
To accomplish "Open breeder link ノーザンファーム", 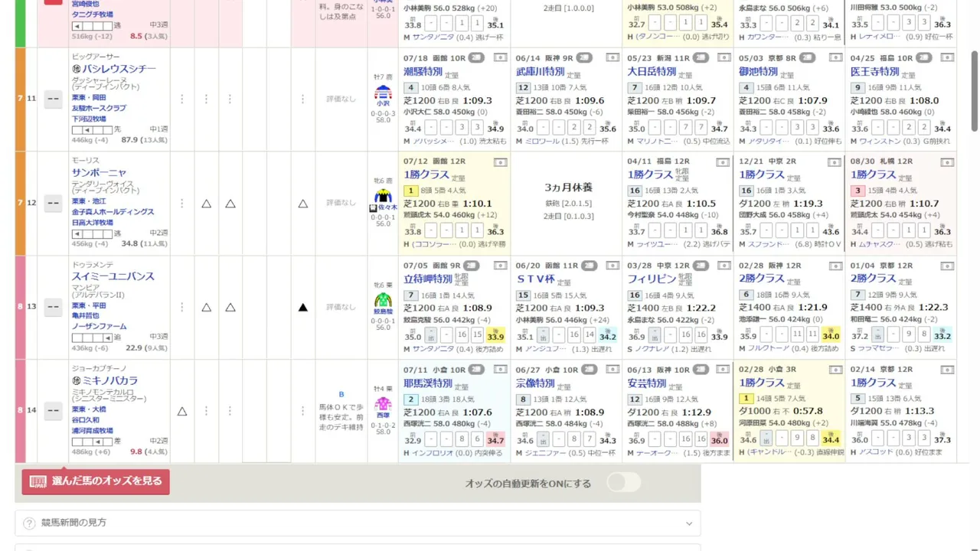I will point(100,327).
